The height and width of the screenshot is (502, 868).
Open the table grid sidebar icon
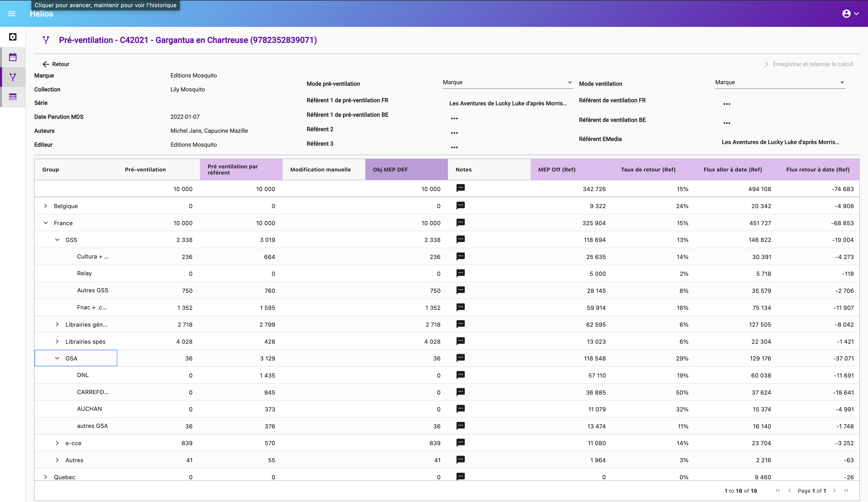pyautogui.click(x=13, y=97)
